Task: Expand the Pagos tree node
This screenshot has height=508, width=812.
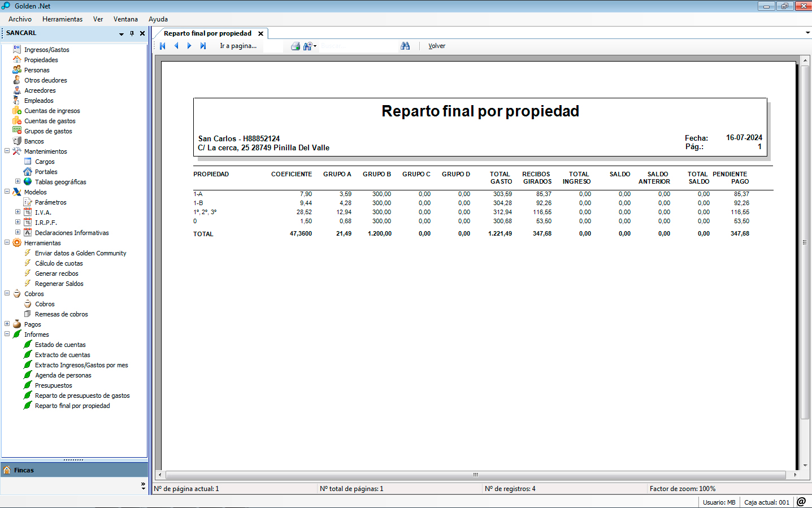Action: coord(7,324)
